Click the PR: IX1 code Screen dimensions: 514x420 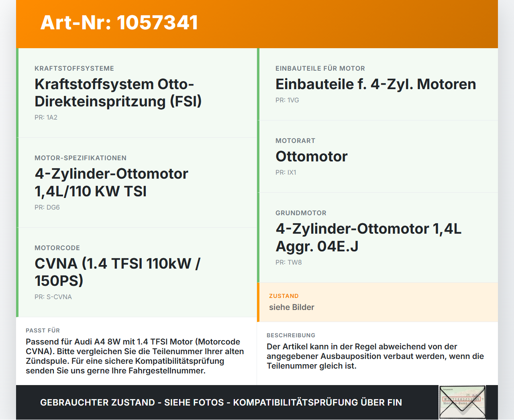tap(286, 172)
